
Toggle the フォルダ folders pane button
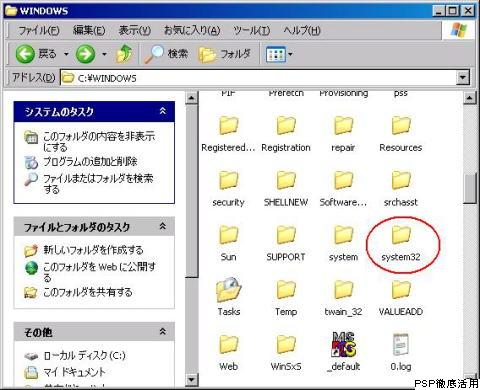click(225, 54)
